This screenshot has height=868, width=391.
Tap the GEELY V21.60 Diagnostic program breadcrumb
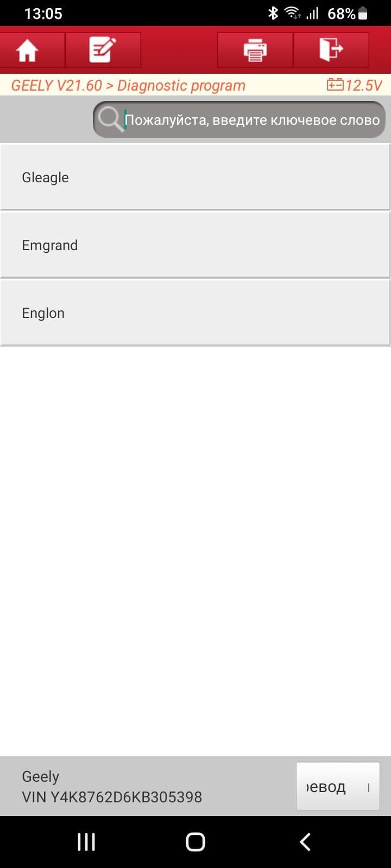128,86
